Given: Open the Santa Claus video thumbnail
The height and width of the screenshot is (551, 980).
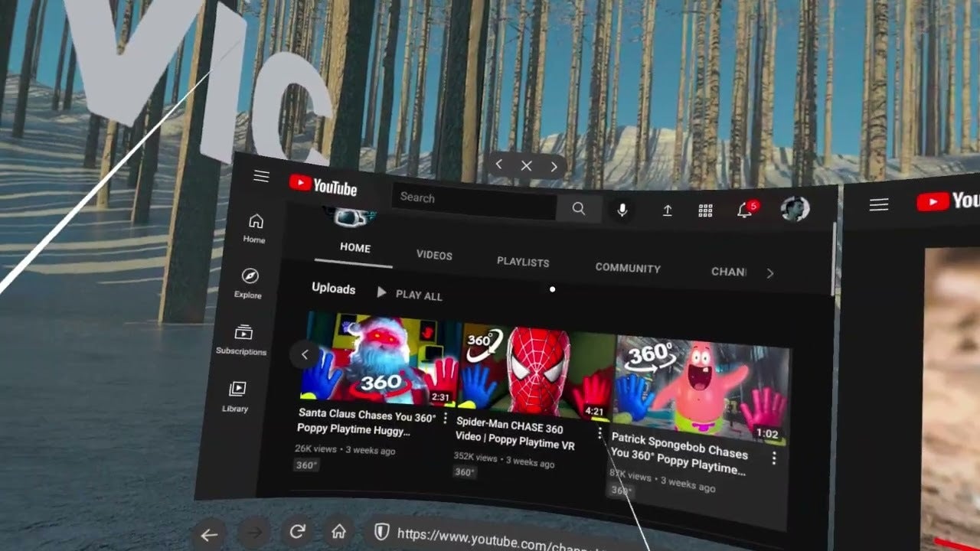Looking at the screenshot, I should point(380,359).
